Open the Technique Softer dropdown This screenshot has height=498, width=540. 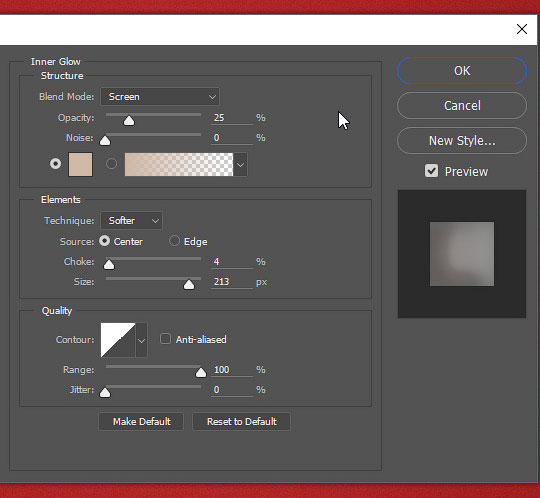pos(131,220)
